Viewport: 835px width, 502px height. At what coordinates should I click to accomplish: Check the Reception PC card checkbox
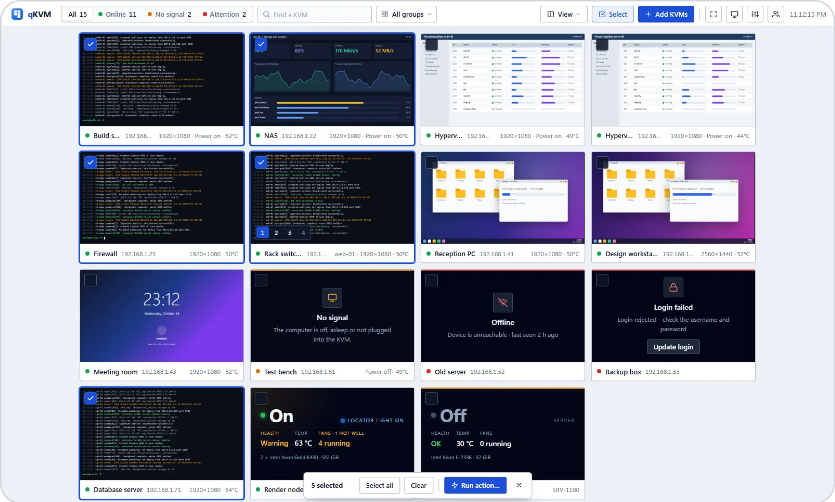(432, 162)
